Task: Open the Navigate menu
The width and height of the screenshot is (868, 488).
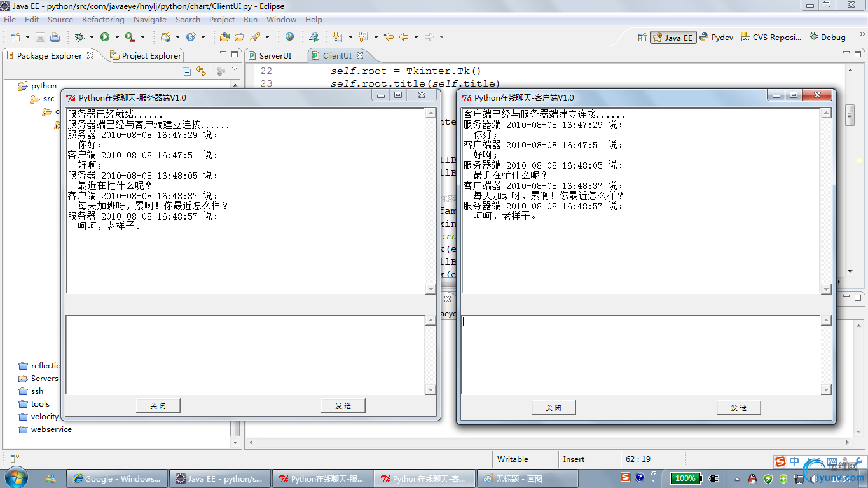Action: 150,20
